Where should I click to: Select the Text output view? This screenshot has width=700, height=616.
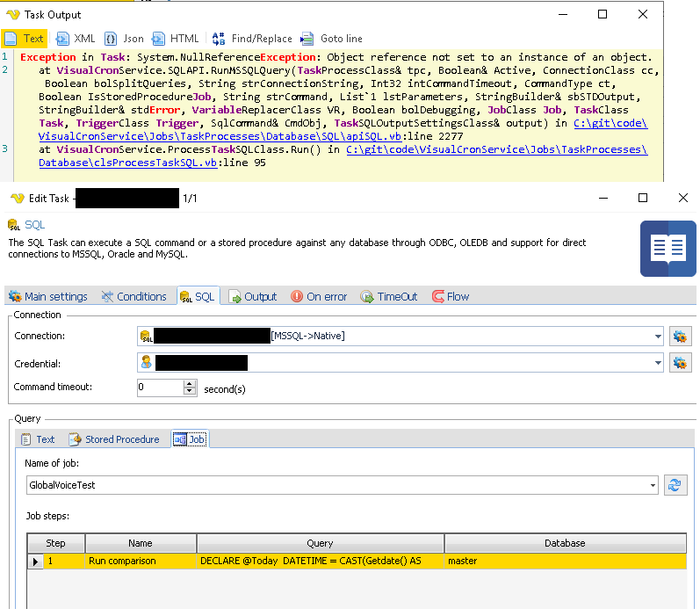tap(25, 39)
